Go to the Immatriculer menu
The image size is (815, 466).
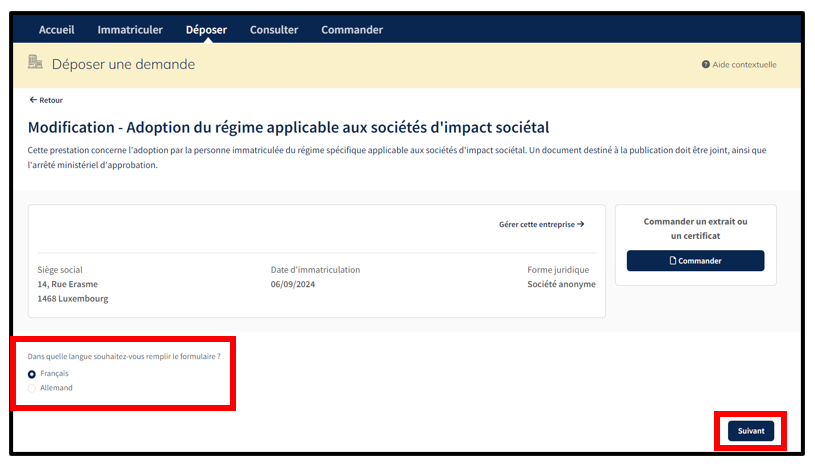pyautogui.click(x=130, y=30)
